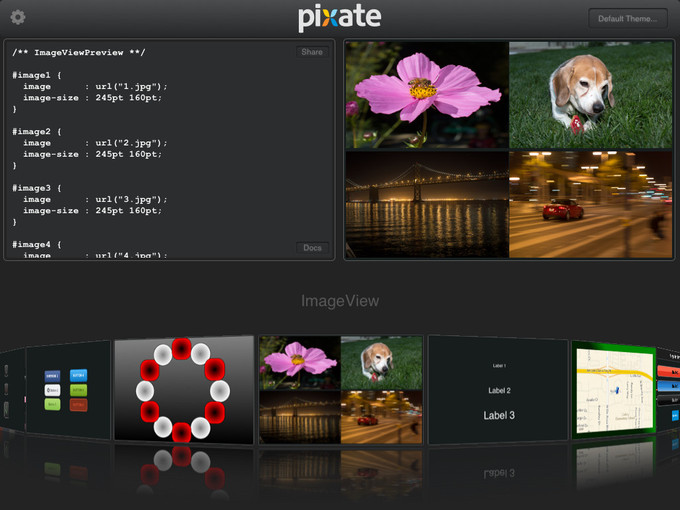This screenshot has height=510, width=680.
Task: Select the red car preview image
Action: [x=591, y=204]
